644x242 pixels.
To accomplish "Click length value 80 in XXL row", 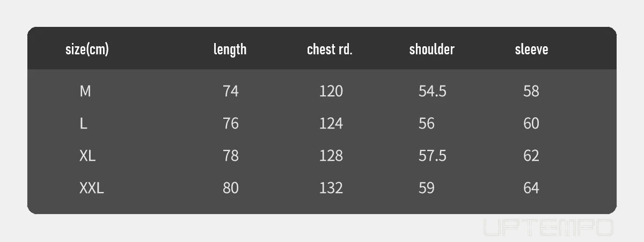I will point(231,188).
